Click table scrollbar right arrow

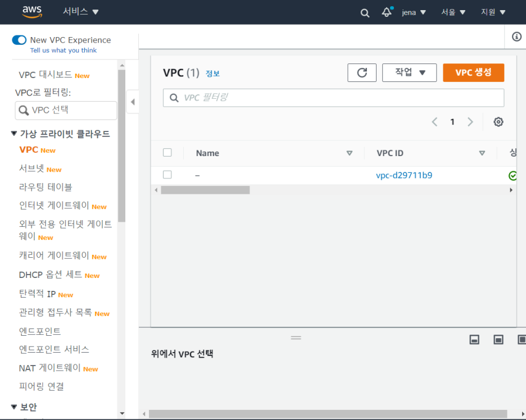tap(511, 190)
